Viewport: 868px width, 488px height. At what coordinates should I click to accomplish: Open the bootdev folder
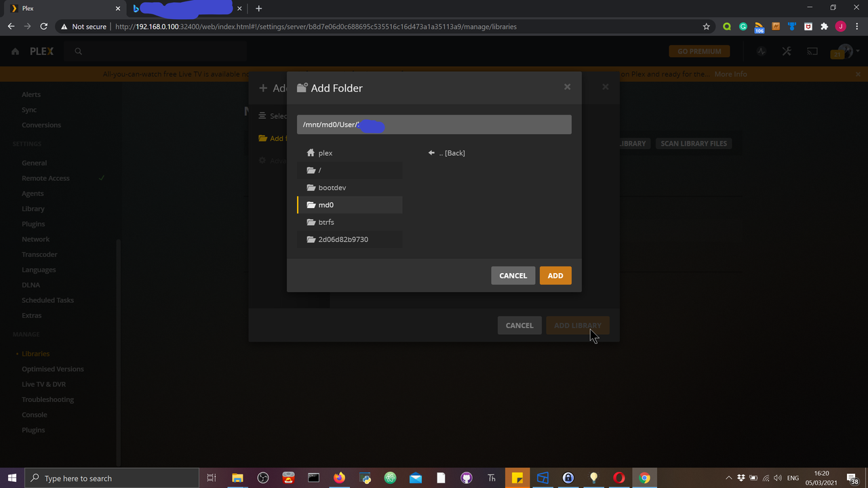tap(349, 188)
